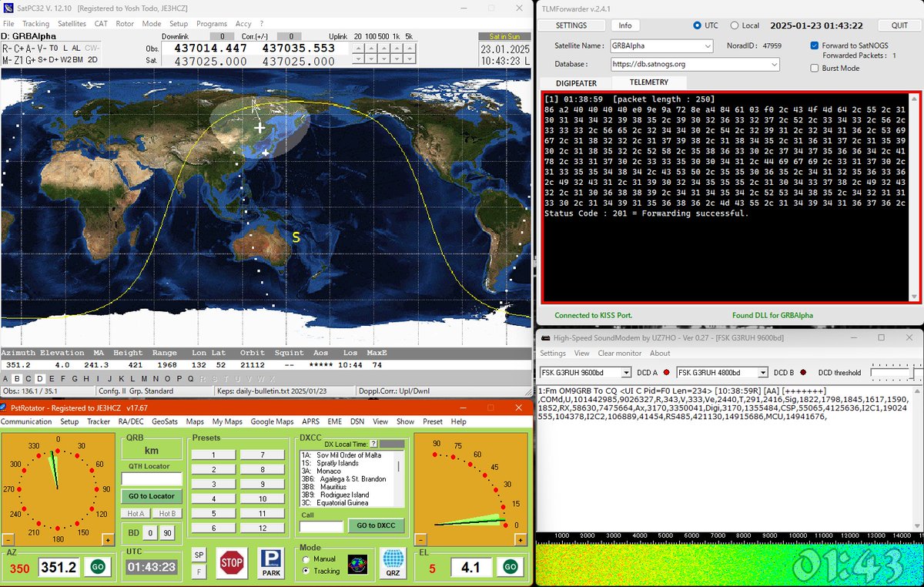Image resolution: width=924 pixels, height=587 pixels.
Task: Click the TLMForwarder telemetry log scrollbar
Action: tap(915, 197)
